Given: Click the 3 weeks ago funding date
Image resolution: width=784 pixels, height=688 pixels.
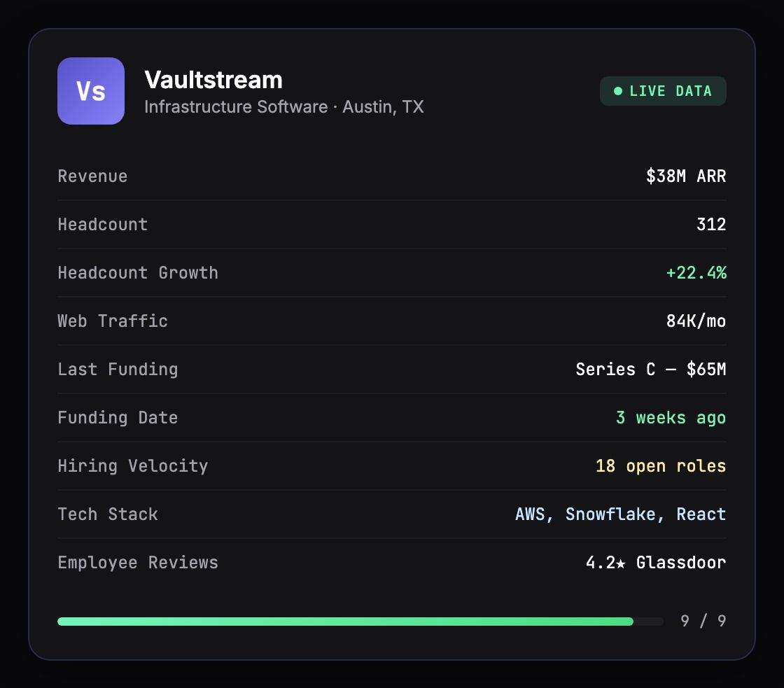Looking at the screenshot, I should coord(671,418).
